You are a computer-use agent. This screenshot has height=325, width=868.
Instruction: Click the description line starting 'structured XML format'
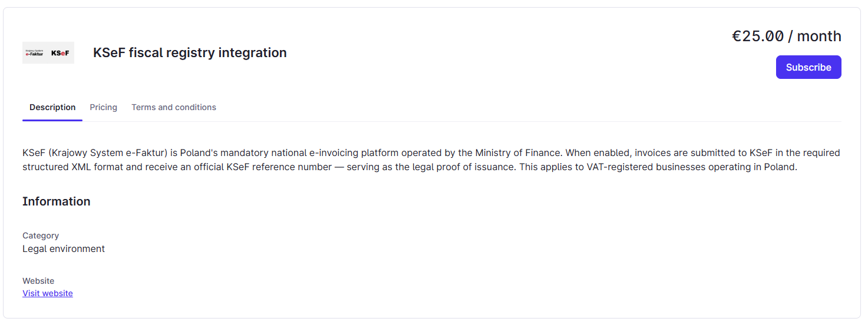point(410,167)
